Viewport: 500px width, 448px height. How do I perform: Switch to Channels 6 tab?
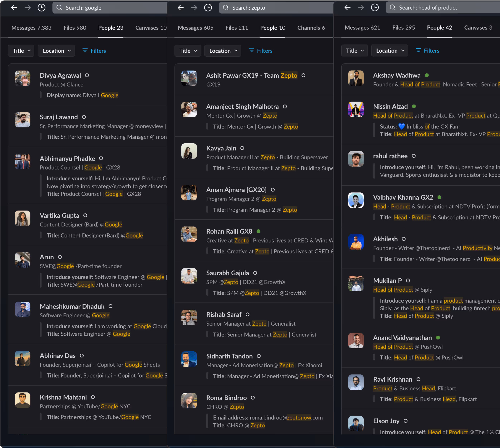(x=311, y=28)
